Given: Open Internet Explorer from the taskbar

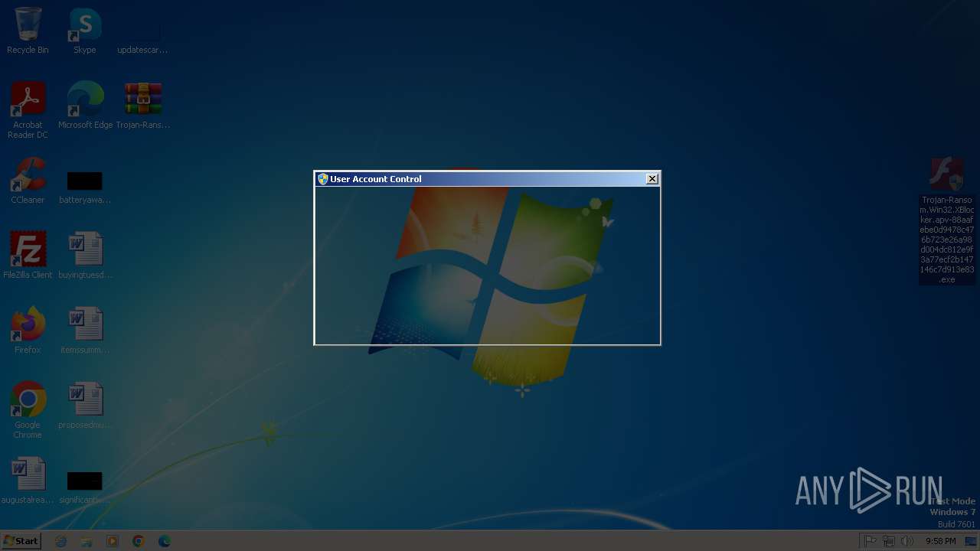Looking at the screenshot, I should click(61, 541).
